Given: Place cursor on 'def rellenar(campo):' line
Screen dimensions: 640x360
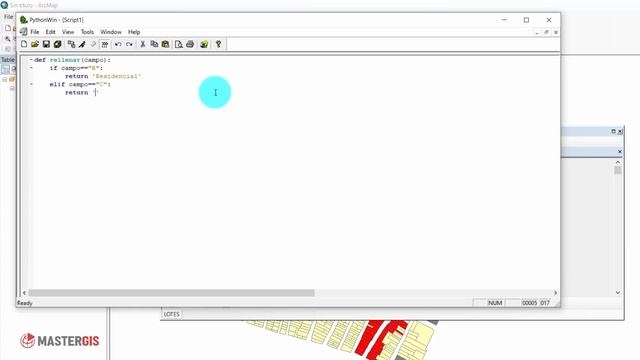Looking at the screenshot, I should (72, 60).
